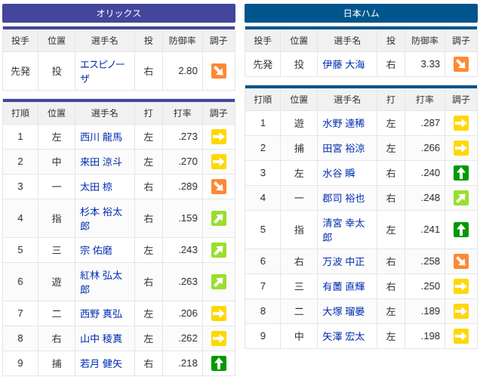Click batting average .218 for 若月 健矢
This screenshot has width=480, height=380.
pyautogui.click(x=188, y=363)
